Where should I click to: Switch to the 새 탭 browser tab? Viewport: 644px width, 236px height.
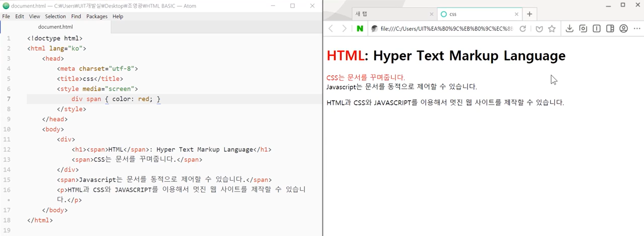tap(390, 14)
